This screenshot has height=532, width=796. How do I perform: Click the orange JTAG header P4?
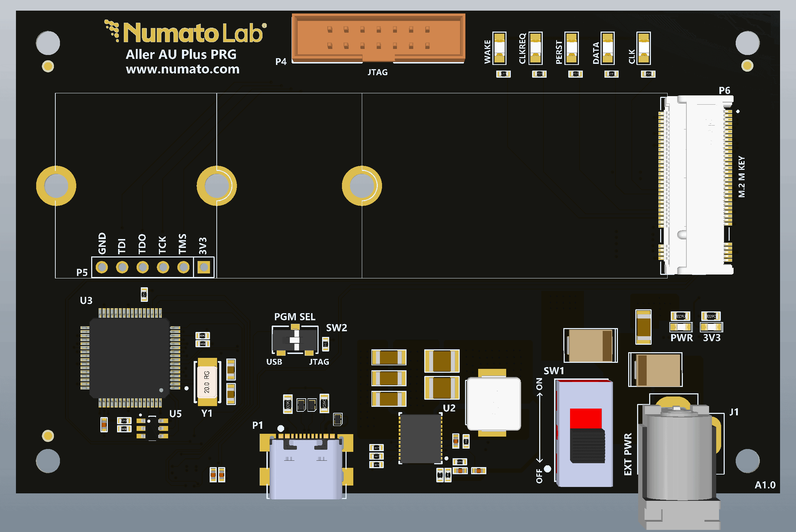378,38
